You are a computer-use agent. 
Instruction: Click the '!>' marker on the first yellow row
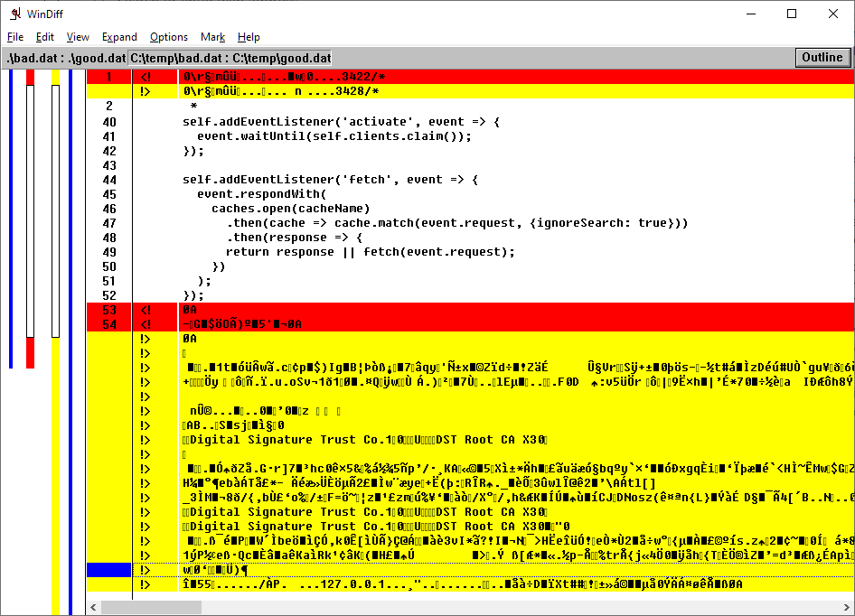(145, 91)
